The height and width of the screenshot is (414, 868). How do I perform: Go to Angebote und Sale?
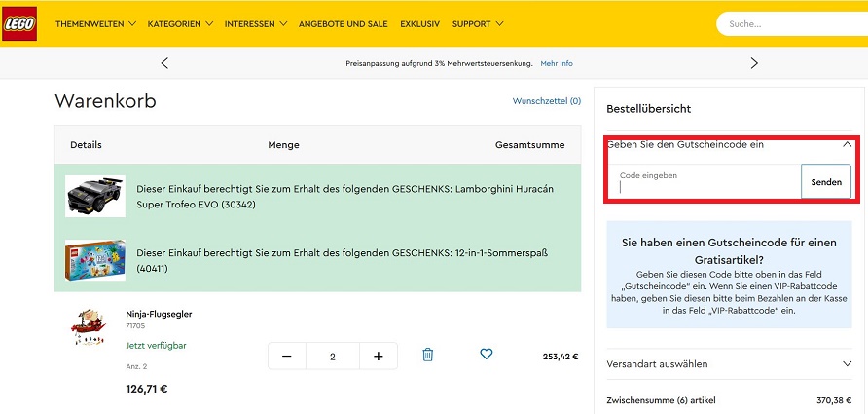tap(344, 24)
